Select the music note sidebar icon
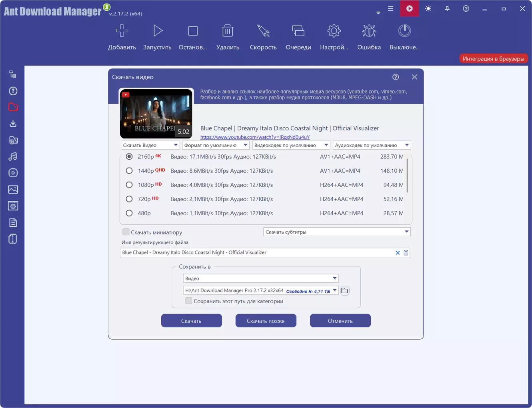 [x=13, y=156]
